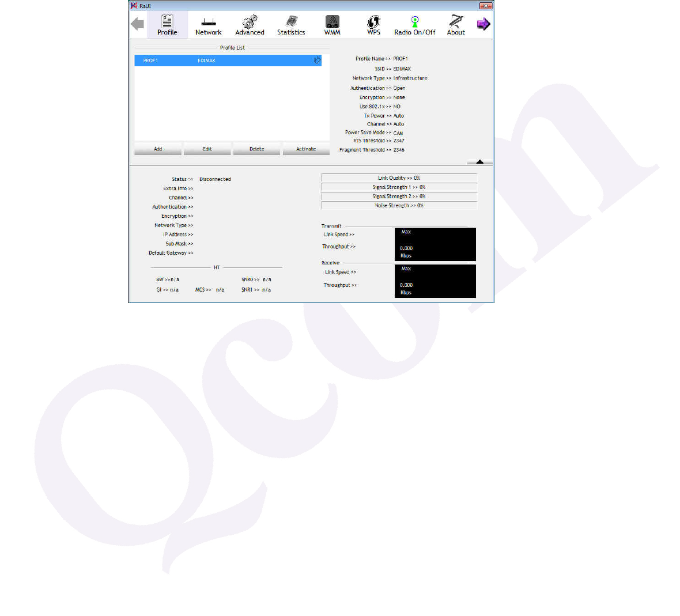Click the Transmit throughput graph
Image resolution: width=680 pixels, height=616 pixels.
tap(435, 244)
